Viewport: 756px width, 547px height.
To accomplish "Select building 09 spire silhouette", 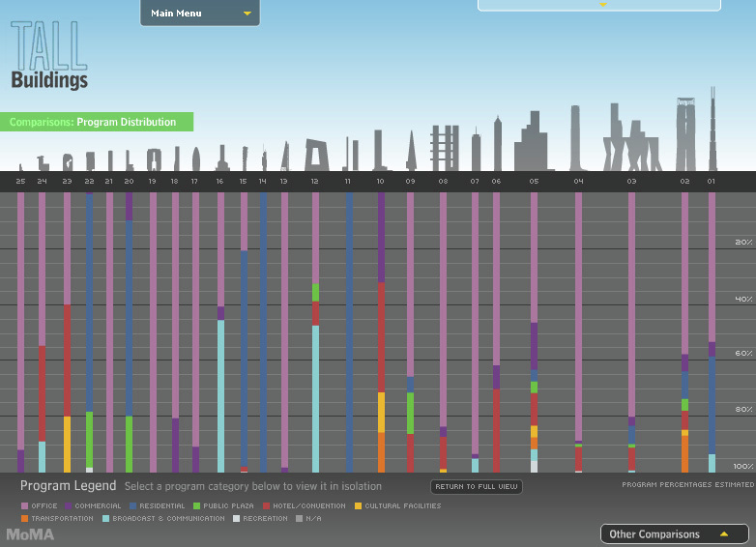I will tap(411, 152).
